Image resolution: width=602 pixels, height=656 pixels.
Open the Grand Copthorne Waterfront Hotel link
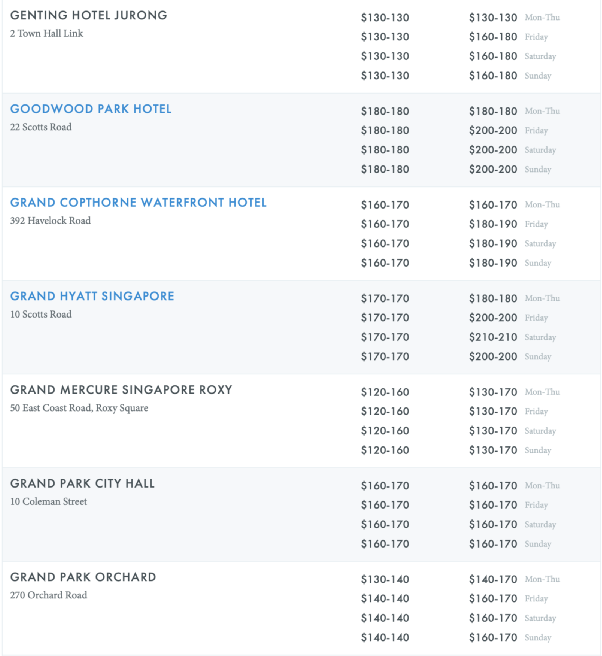[138, 203]
